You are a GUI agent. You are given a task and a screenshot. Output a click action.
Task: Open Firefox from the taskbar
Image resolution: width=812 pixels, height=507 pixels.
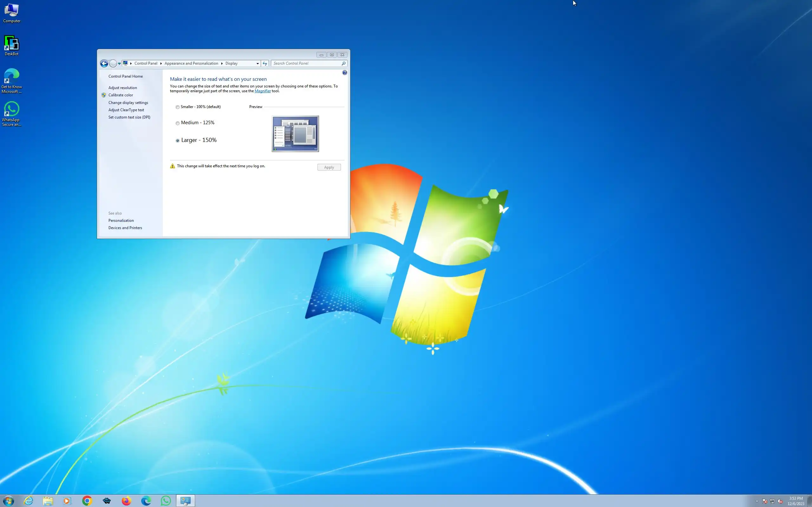[126, 501]
